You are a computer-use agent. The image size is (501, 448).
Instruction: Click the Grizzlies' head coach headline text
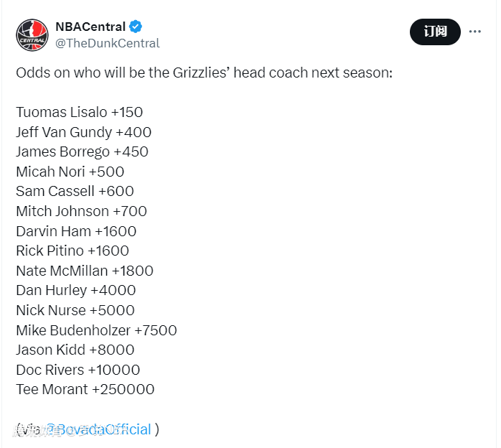[x=204, y=73]
